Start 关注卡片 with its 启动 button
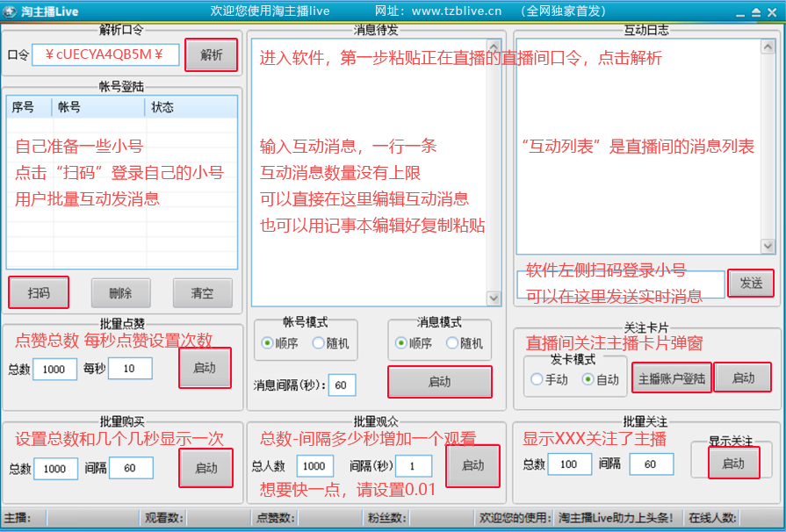This screenshot has width=786, height=532. (743, 377)
